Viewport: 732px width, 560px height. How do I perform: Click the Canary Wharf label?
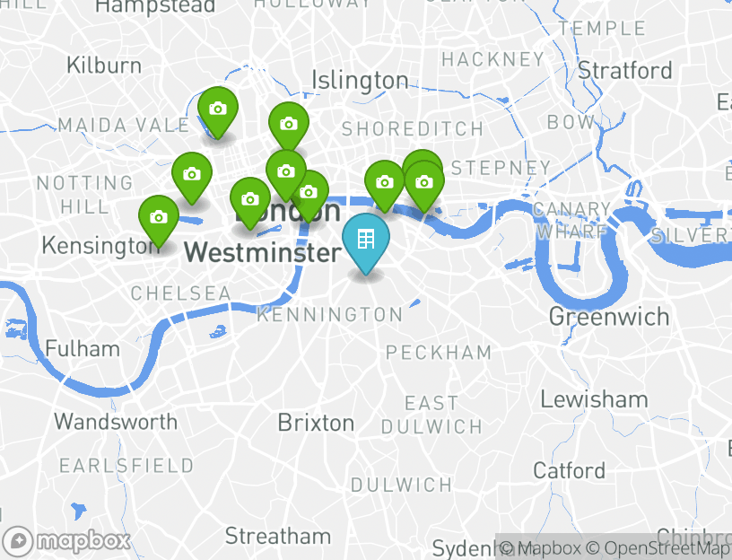(571, 220)
